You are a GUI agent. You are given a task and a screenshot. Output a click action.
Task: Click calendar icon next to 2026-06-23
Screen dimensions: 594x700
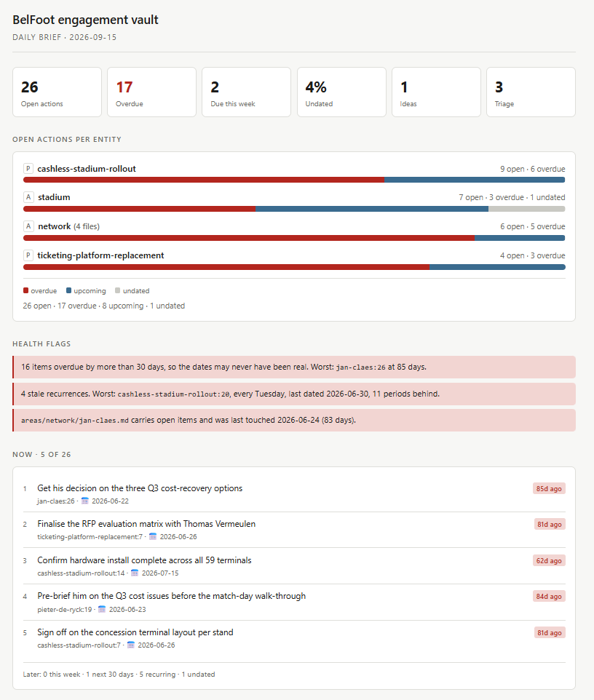(x=102, y=609)
